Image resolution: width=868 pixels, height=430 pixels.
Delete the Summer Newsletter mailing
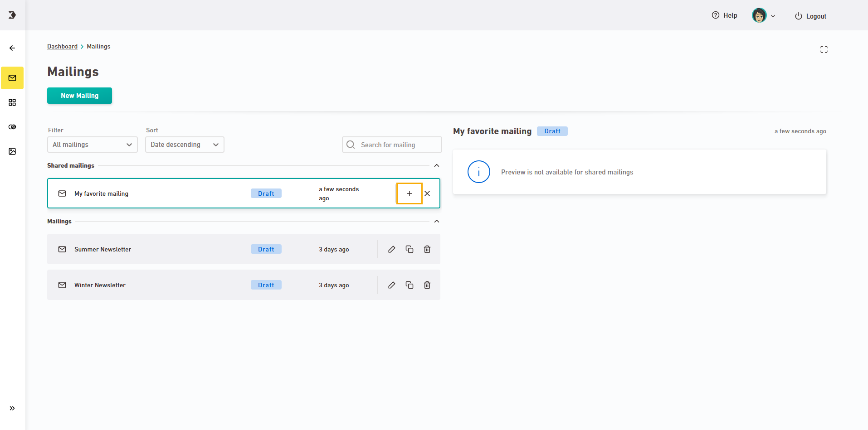[427, 249]
